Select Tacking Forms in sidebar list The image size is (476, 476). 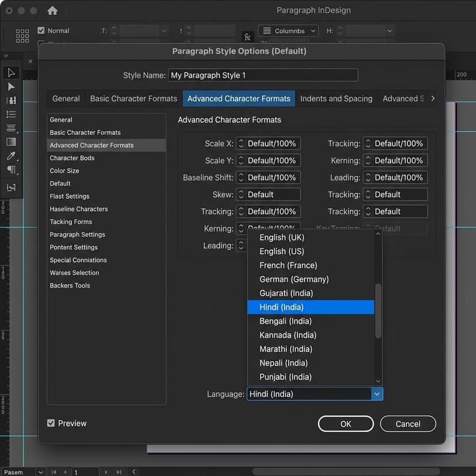(x=106, y=222)
